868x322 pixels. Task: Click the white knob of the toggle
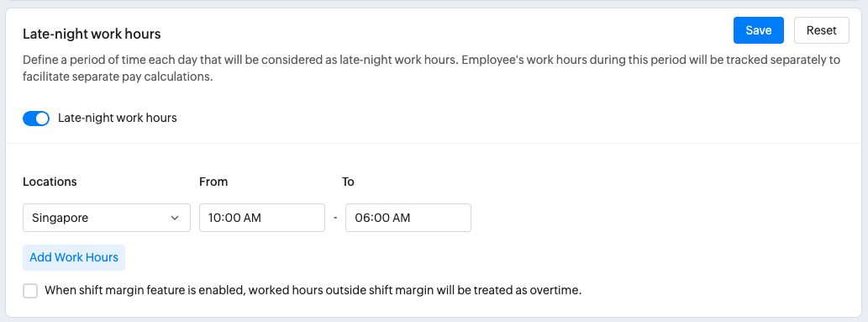(43, 119)
